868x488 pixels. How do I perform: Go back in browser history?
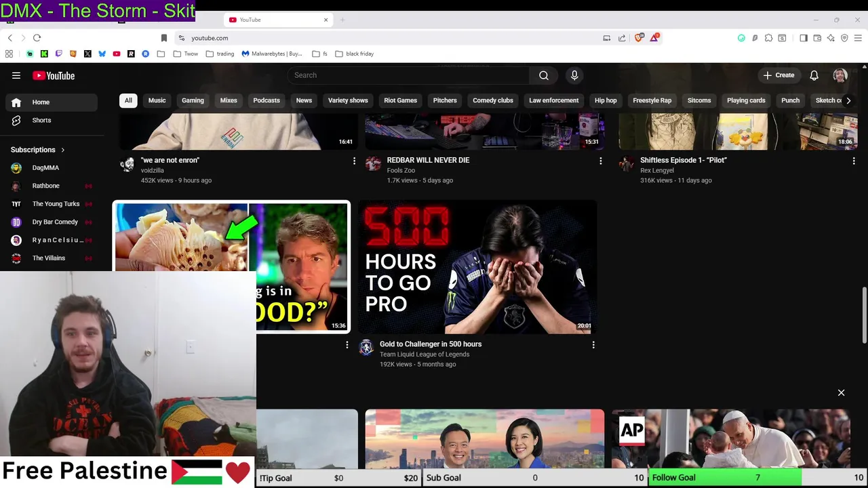coord(10,38)
